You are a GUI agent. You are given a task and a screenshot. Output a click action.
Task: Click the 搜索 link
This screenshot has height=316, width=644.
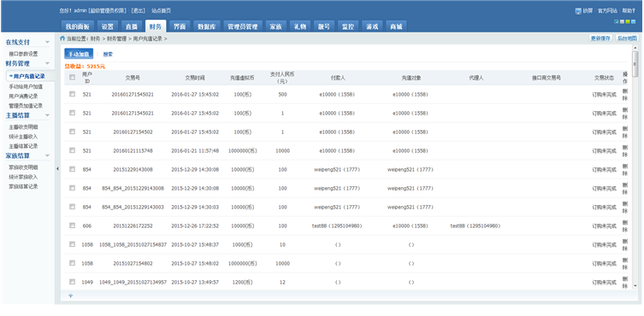click(108, 54)
